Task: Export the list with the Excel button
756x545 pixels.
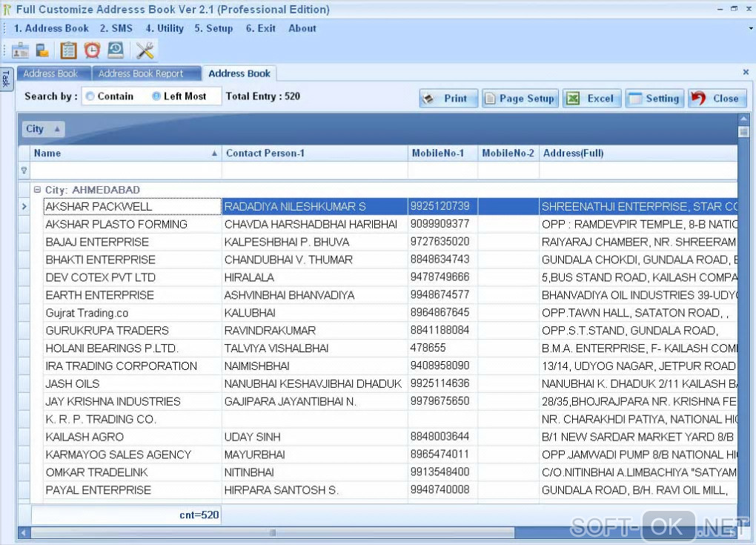Action: pos(591,99)
